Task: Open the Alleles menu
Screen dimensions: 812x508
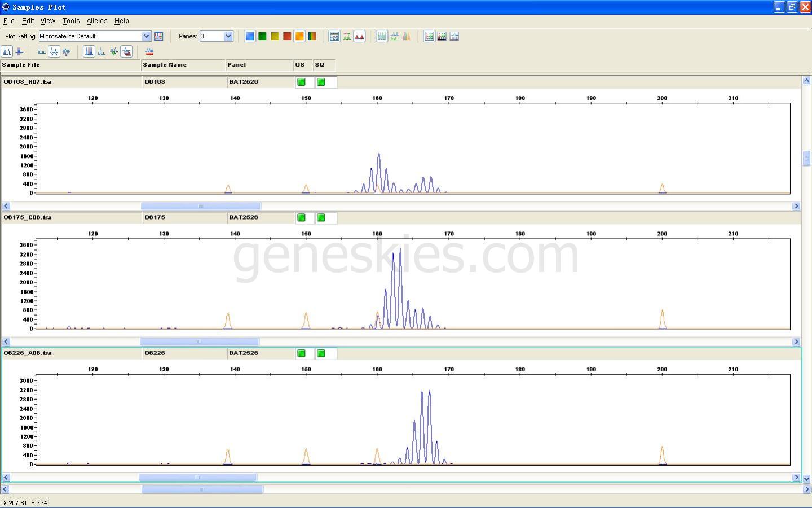Action: [x=96, y=21]
